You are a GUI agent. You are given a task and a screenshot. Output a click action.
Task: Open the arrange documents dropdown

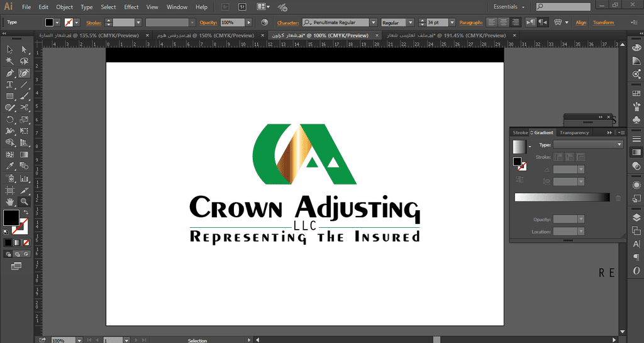264,6
